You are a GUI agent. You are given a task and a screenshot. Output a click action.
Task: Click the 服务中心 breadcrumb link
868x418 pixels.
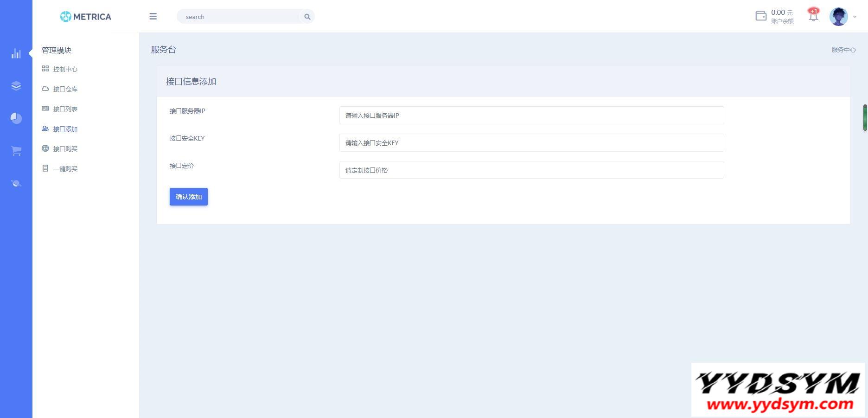[843, 50]
